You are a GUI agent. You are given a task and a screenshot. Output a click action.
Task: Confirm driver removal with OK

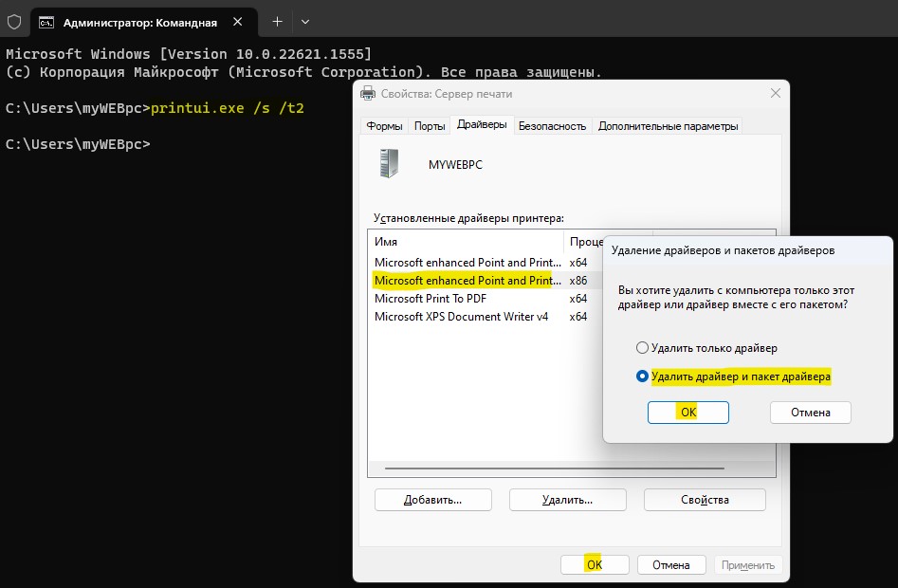pyautogui.click(x=687, y=413)
